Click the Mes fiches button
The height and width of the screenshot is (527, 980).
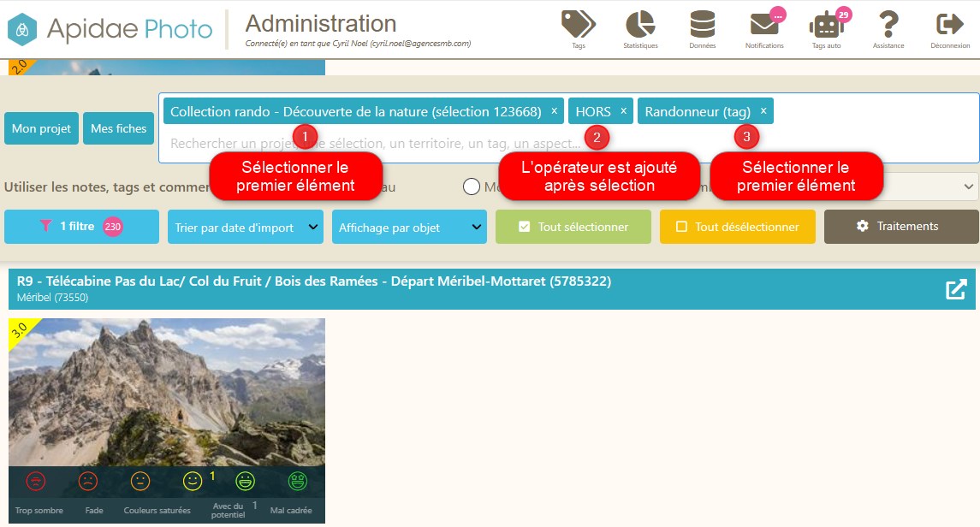point(118,128)
